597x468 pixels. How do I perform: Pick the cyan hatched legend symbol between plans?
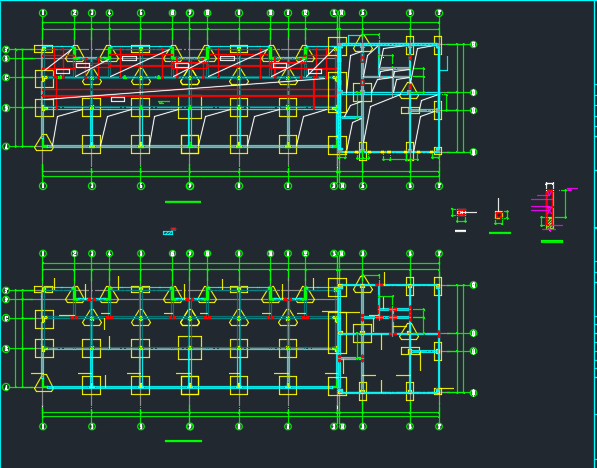[168, 233]
